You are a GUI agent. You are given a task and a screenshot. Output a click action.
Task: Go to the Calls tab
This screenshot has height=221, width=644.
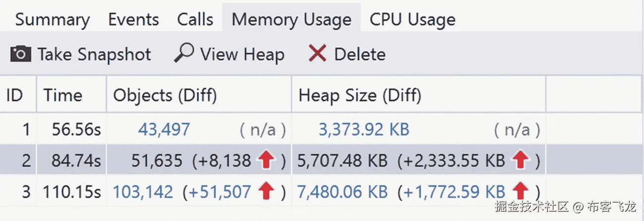195,20
